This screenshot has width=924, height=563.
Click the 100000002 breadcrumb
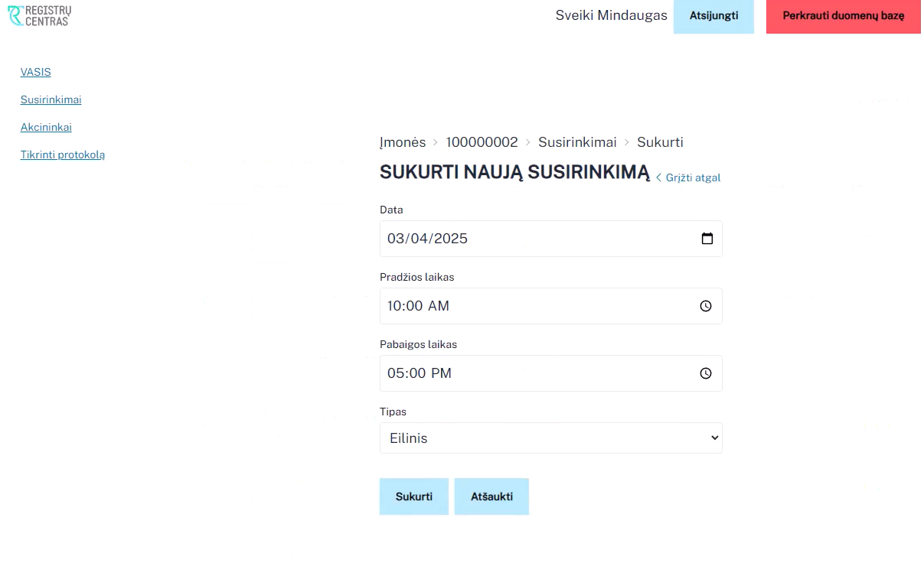click(482, 142)
